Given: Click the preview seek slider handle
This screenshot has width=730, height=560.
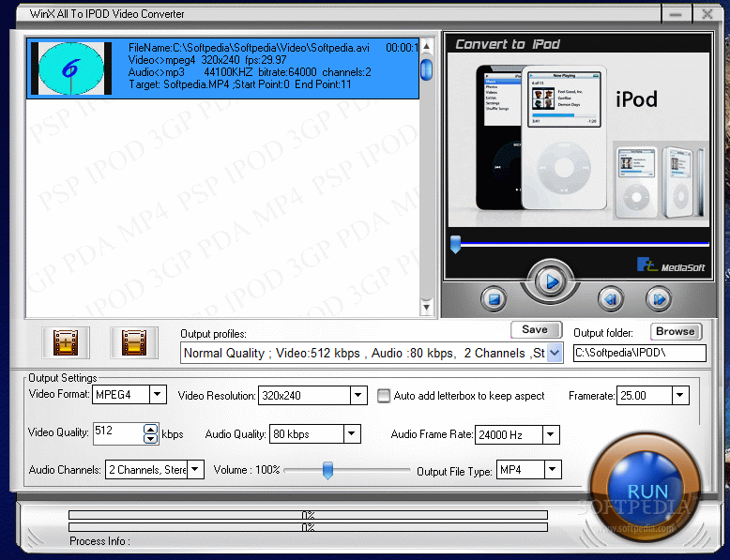Looking at the screenshot, I should [455, 244].
